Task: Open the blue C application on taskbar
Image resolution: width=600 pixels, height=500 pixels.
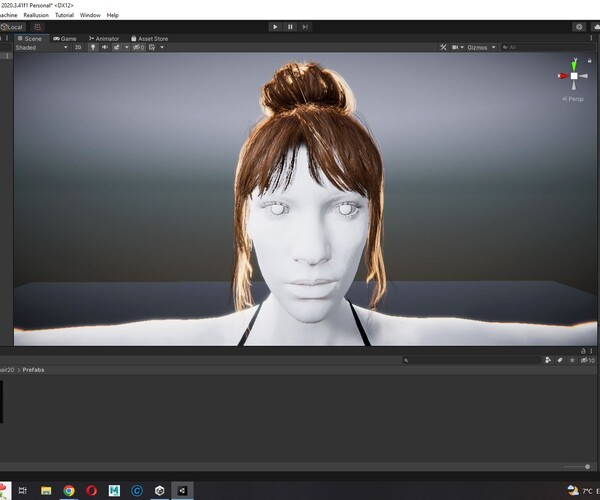Action: (x=137, y=490)
